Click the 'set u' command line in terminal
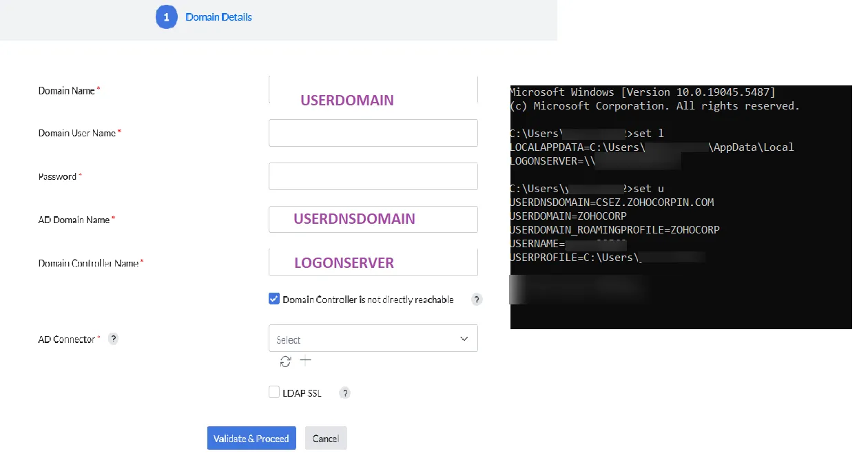This screenshot has width=868, height=469. [x=587, y=189]
